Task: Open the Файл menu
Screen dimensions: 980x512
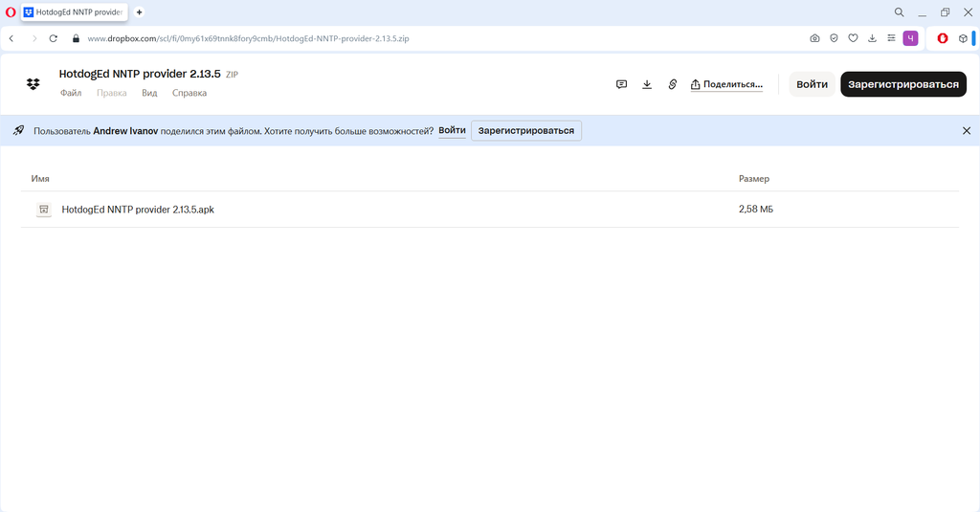Action: click(71, 93)
